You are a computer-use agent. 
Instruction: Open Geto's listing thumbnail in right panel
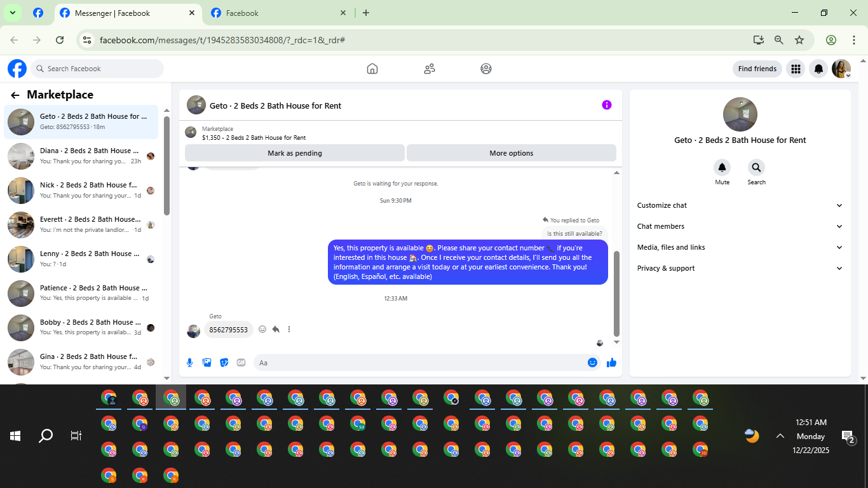coord(740,114)
